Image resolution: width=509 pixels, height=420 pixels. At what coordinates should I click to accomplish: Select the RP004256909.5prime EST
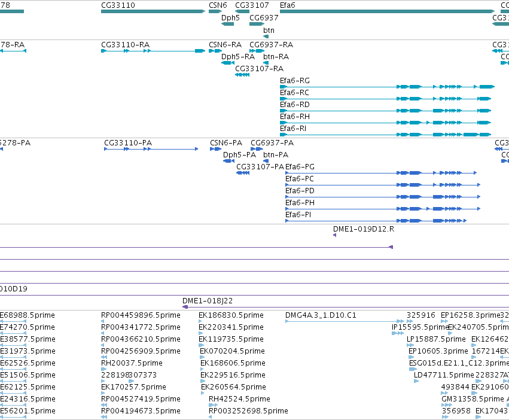coord(104,357)
